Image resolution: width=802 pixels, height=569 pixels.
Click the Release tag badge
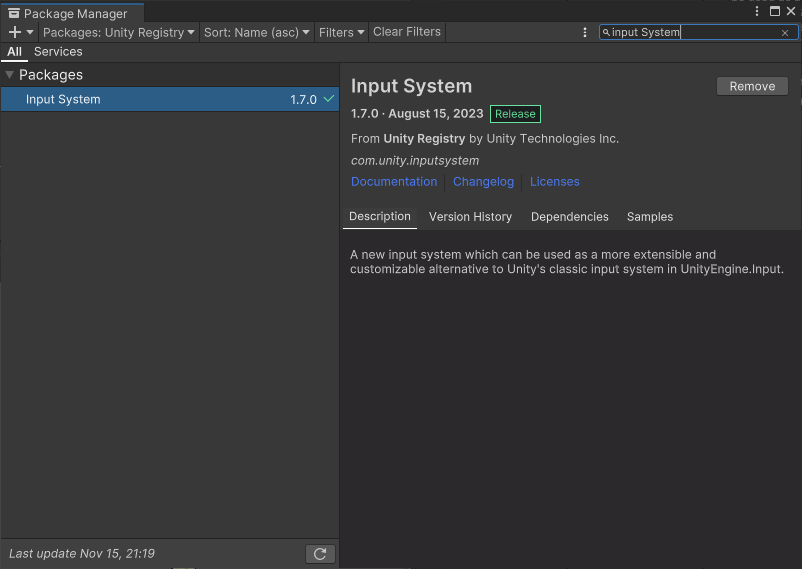(515, 114)
